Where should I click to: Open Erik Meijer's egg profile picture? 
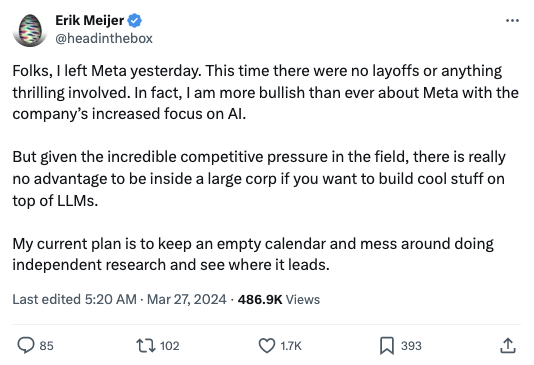click(x=30, y=30)
